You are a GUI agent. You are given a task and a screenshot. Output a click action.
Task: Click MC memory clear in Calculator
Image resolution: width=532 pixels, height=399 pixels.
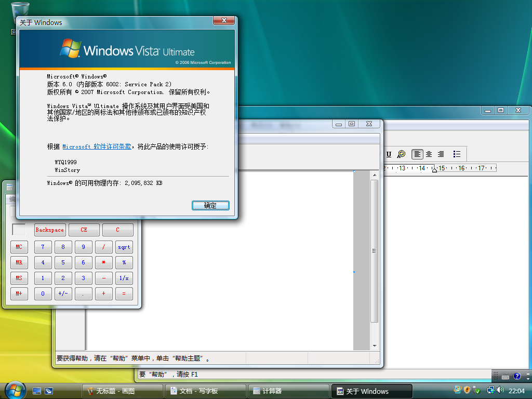pos(19,247)
